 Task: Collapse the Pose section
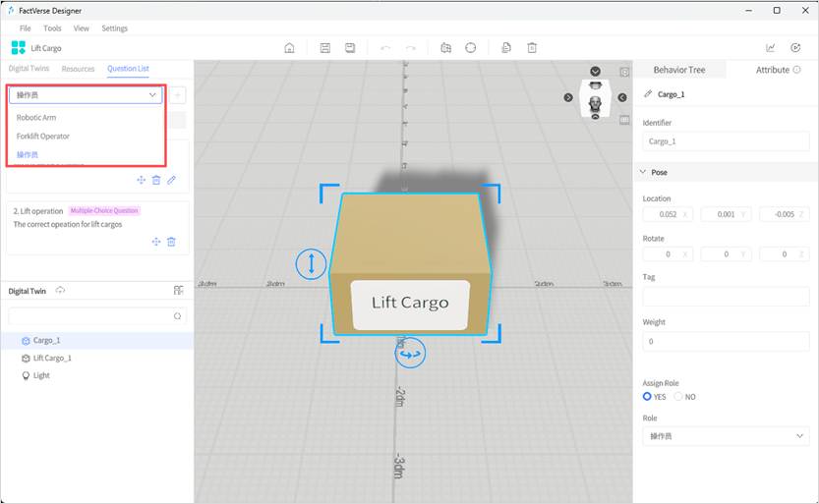click(x=643, y=172)
